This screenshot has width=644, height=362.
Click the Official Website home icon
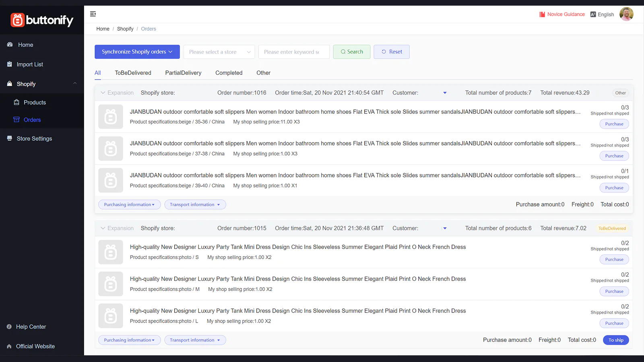point(9,346)
